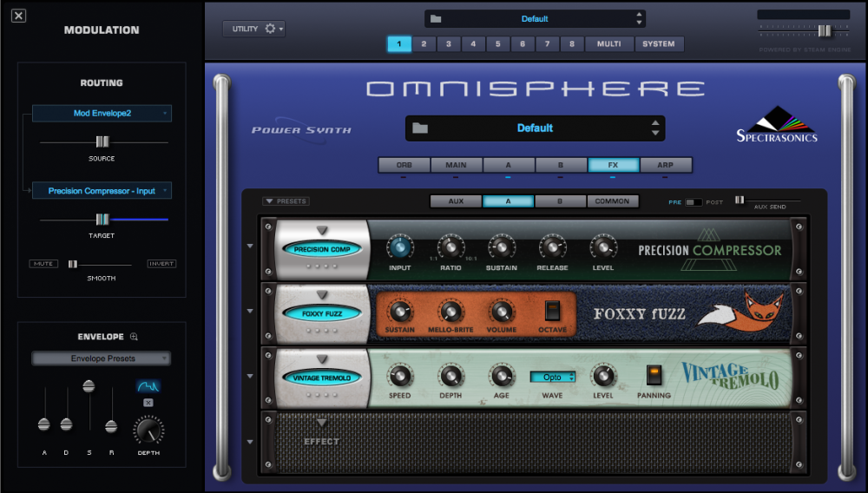The height and width of the screenshot is (493, 868).
Task: Close the Modulation panel with X icon
Action: coord(18,16)
